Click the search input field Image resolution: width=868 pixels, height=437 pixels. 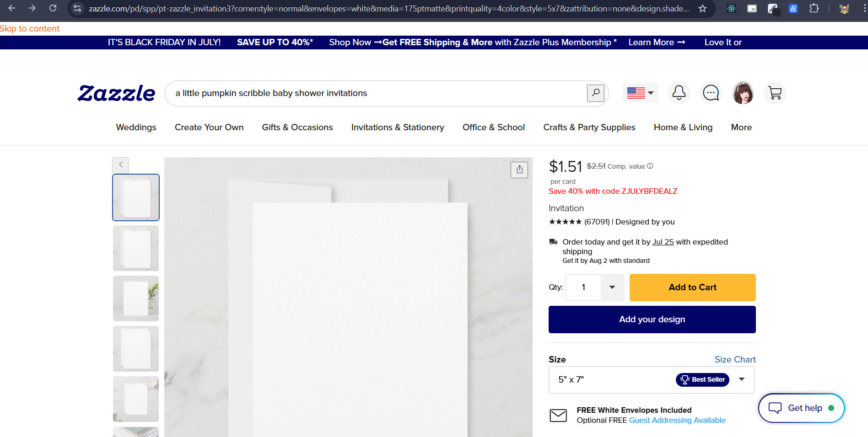pyautogui.click(x=375, y=93)
